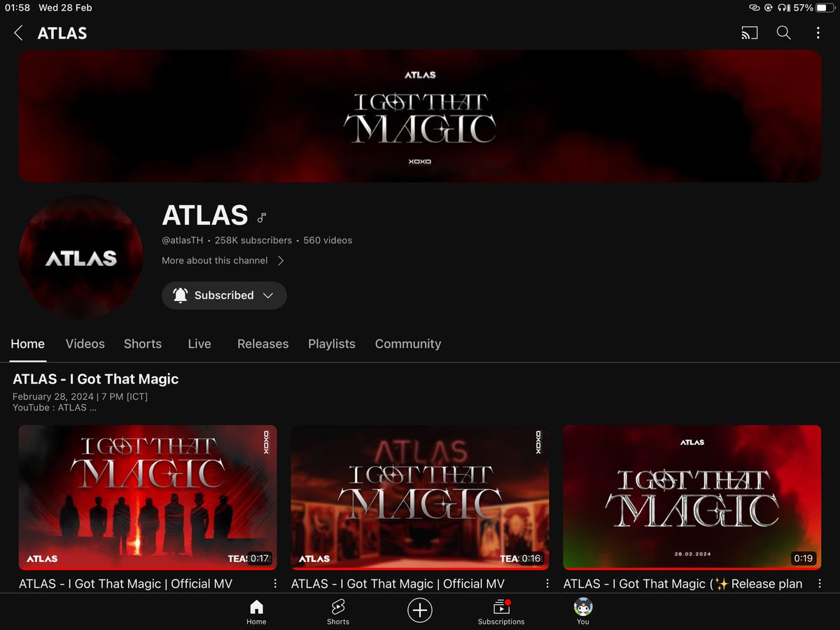
Task: Change subscription state on Subscribed button
Action: tap(224, 295)
